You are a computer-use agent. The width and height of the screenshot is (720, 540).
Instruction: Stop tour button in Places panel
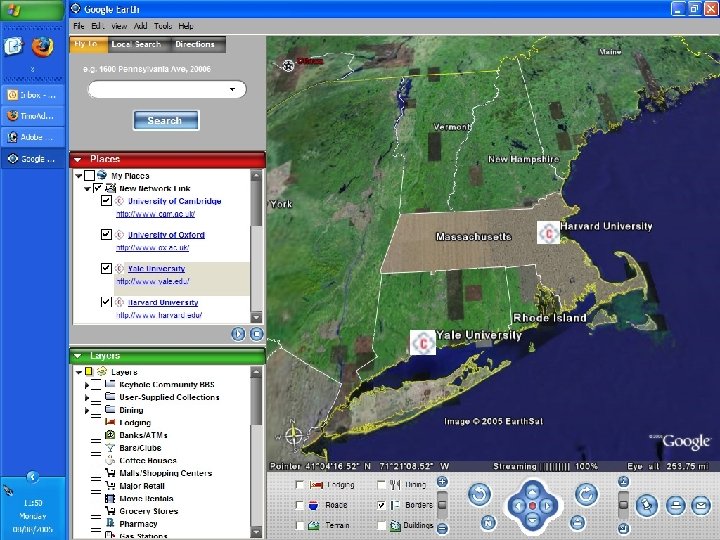[256, 334]
